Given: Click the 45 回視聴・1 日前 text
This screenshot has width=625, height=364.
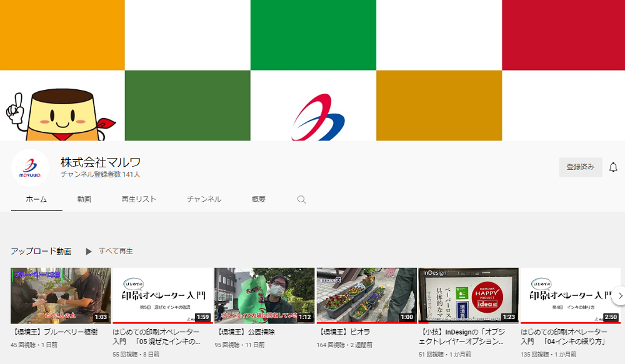Looking at the screenshot, I should pos(34,345).
